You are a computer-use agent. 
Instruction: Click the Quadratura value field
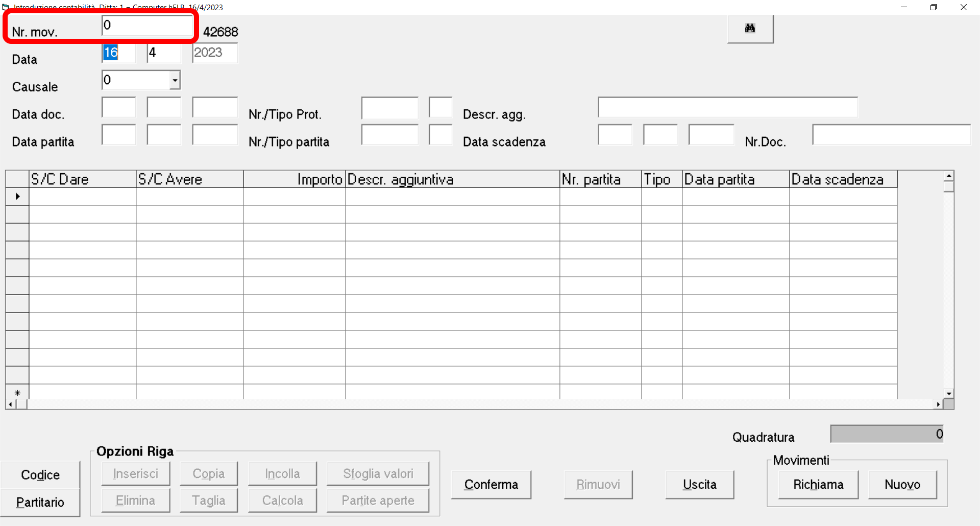point(887,434)
